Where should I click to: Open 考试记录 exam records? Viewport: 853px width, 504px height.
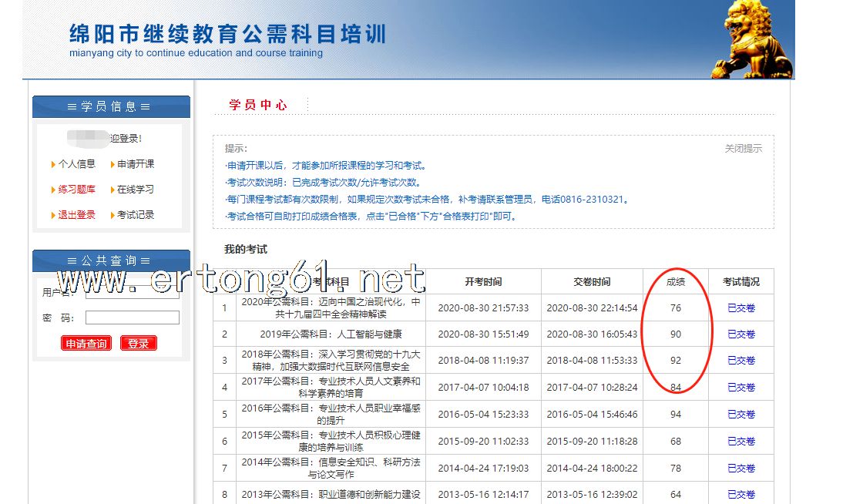point(136,215)
